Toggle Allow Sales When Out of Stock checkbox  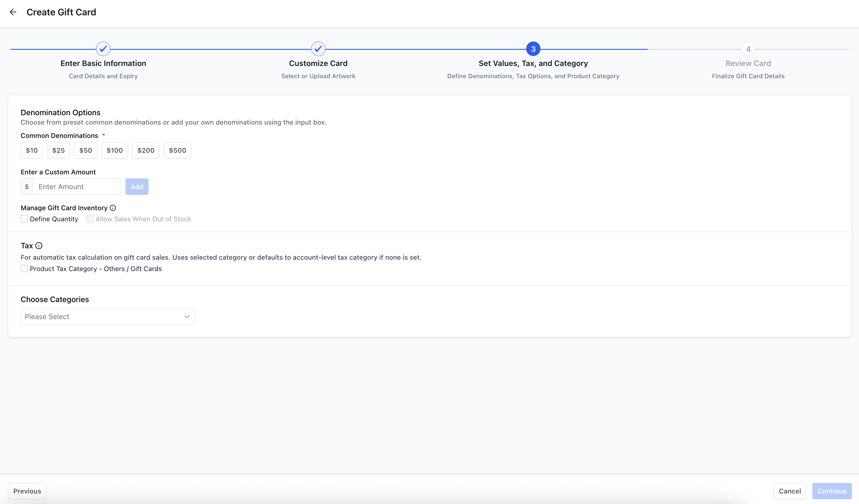pos(90,219)
